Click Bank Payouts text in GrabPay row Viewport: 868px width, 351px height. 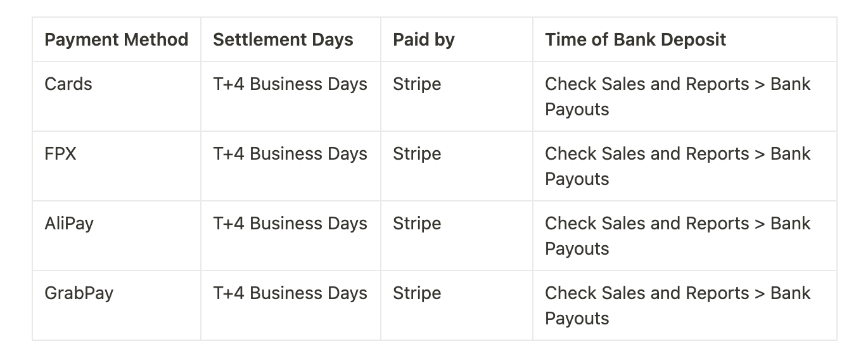678,305
